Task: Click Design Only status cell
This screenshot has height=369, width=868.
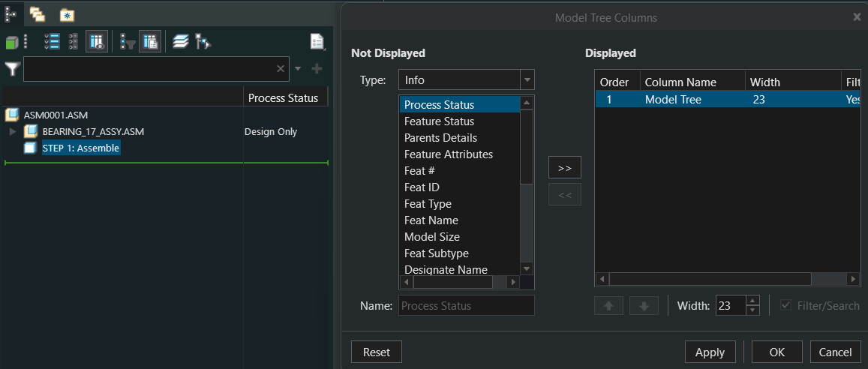Action: (271, 132)
